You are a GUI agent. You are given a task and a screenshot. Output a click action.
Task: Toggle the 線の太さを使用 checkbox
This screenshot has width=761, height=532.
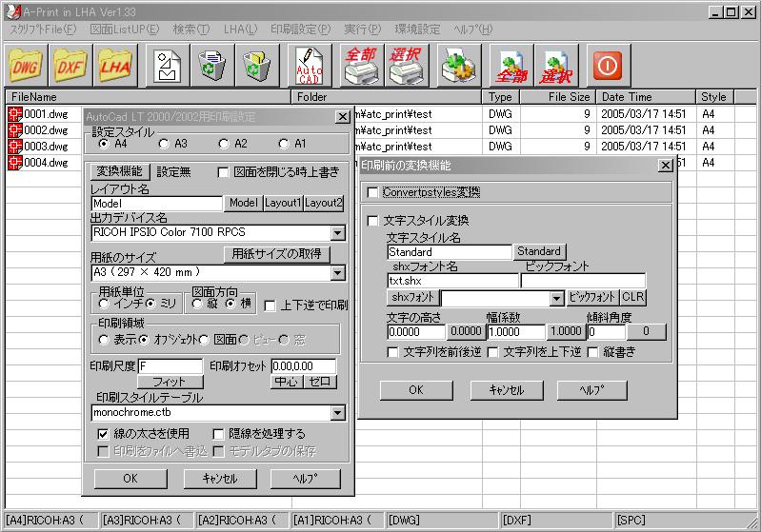point(104,434)
